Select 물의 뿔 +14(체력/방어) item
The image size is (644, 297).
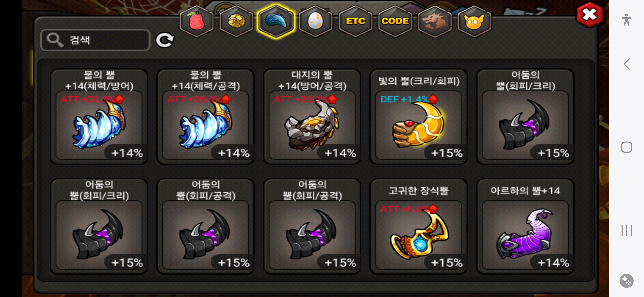click(x=99, y=117)
